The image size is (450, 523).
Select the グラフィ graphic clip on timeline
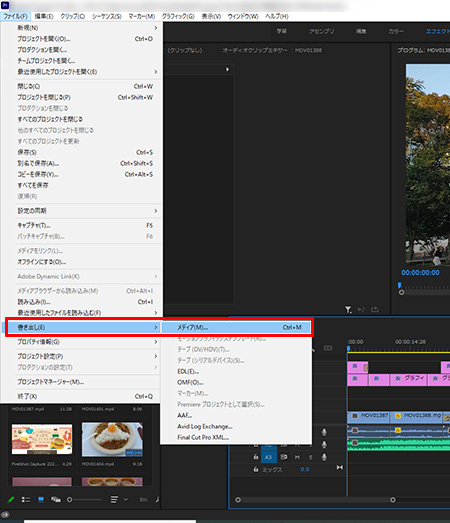click(x=408, y=380)
